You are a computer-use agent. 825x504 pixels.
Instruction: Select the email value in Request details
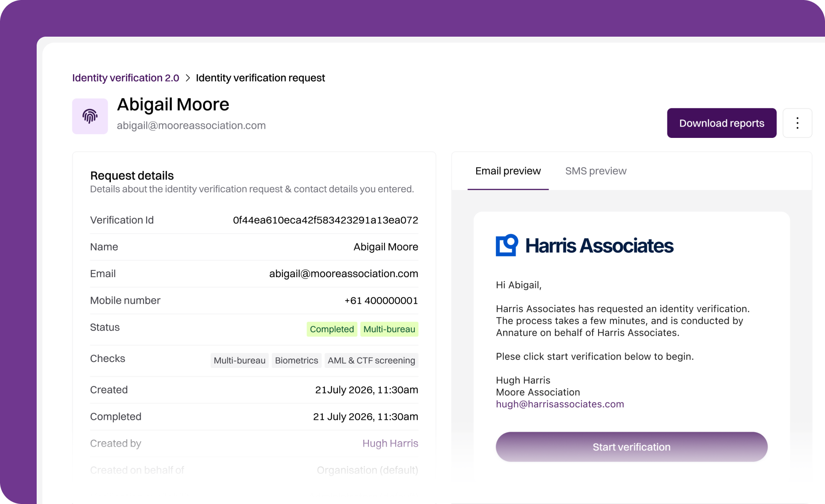[x=344, y=274]
